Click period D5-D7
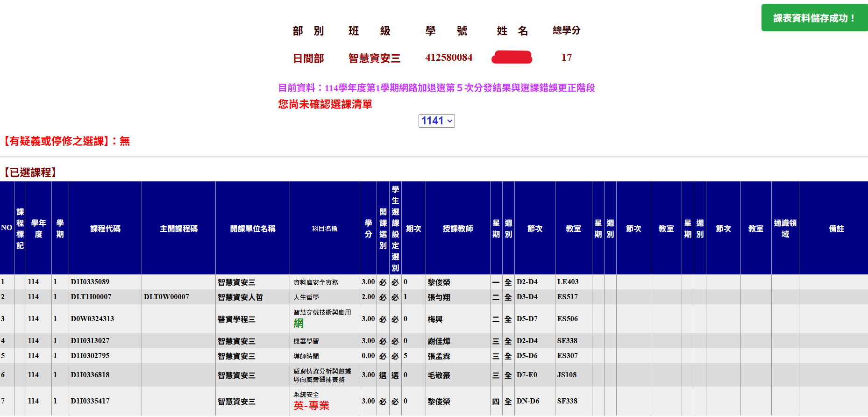This screenshot has height=417, width=868. point(527,319)
